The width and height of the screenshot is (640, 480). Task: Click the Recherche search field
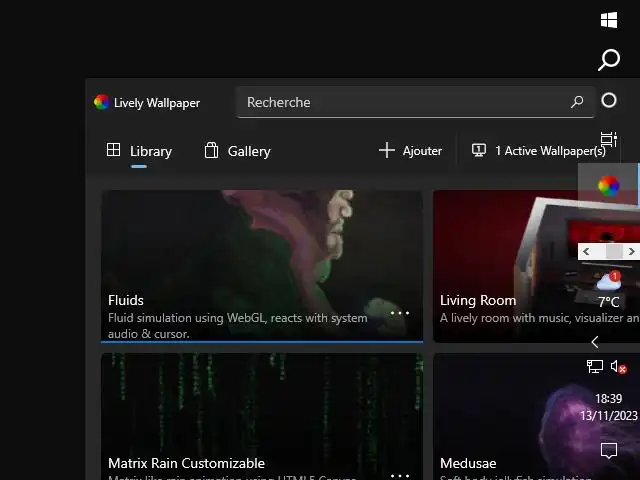coord(415,102)
